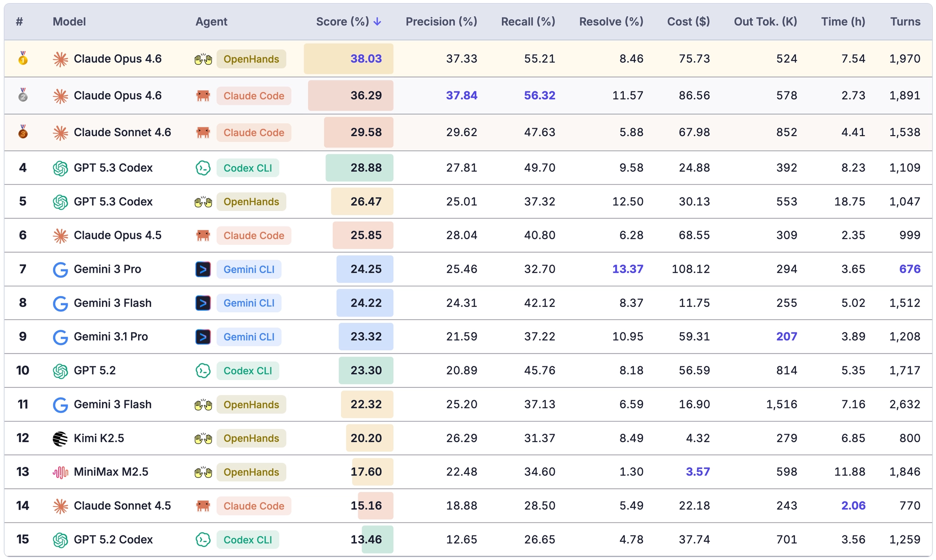This screenshot has width=936, height=560.
Task: Click the silver medal icon in row two
Action: click(23, 95)
